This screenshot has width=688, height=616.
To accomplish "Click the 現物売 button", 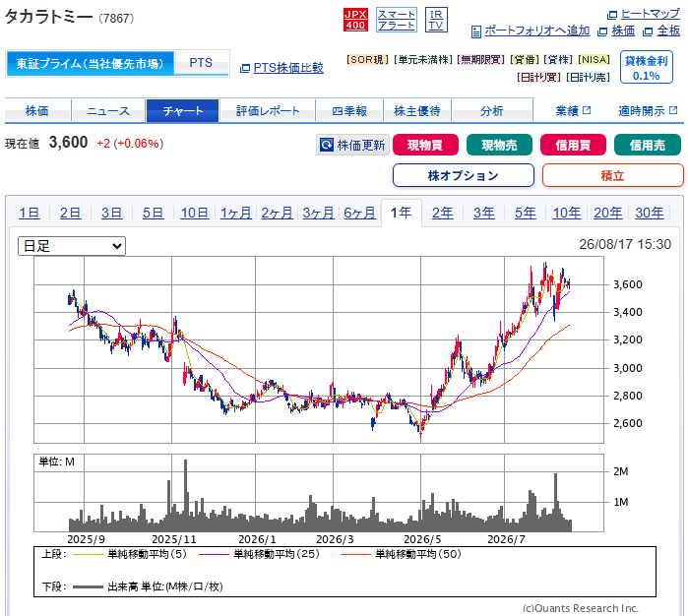I will (499, 145).
